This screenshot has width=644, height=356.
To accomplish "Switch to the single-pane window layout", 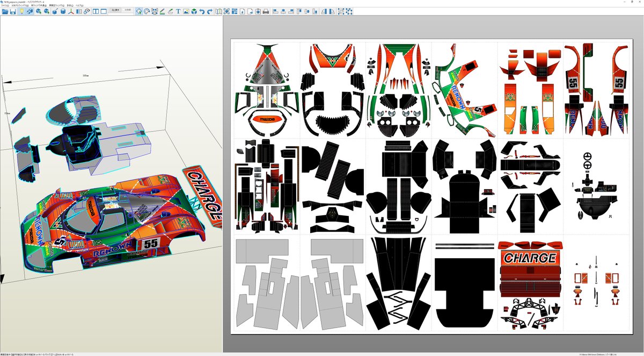I will click(x=103, y=11).
